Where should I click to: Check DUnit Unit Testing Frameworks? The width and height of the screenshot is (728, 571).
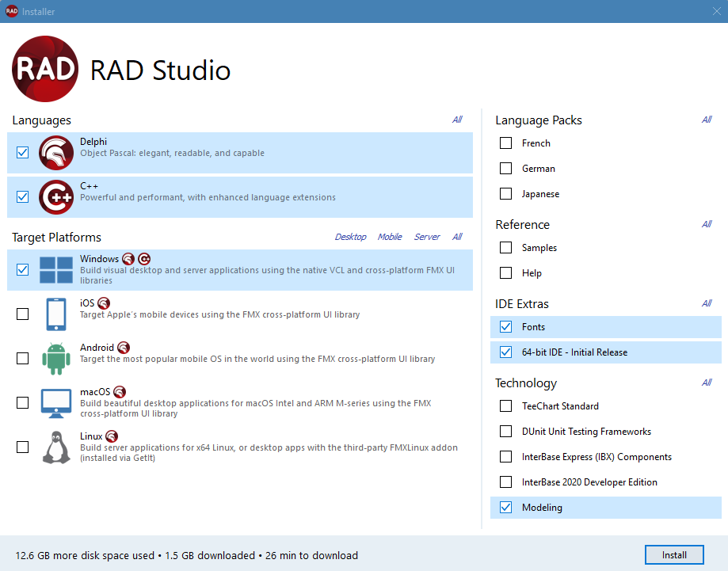505,432
